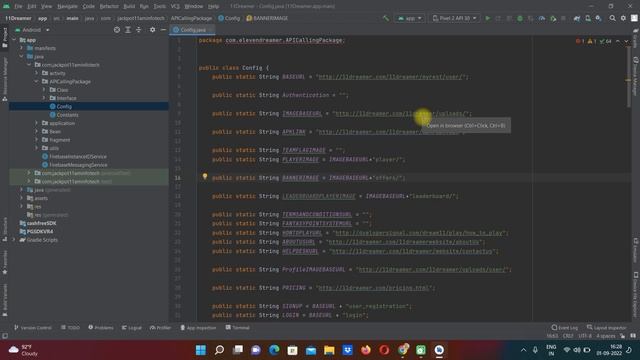Click Collapse All in Project panel

[x=138, y=30]
